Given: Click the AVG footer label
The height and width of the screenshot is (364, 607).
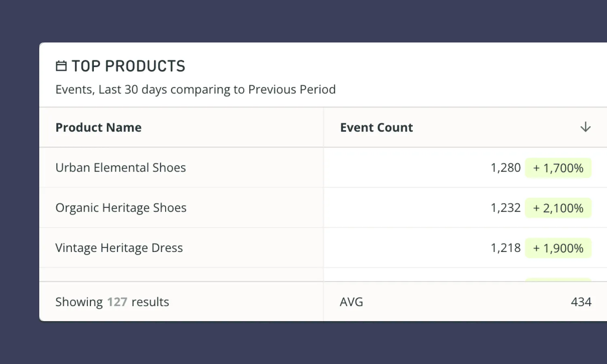Looking at the screenshot, I should click(x=351, y=302).
